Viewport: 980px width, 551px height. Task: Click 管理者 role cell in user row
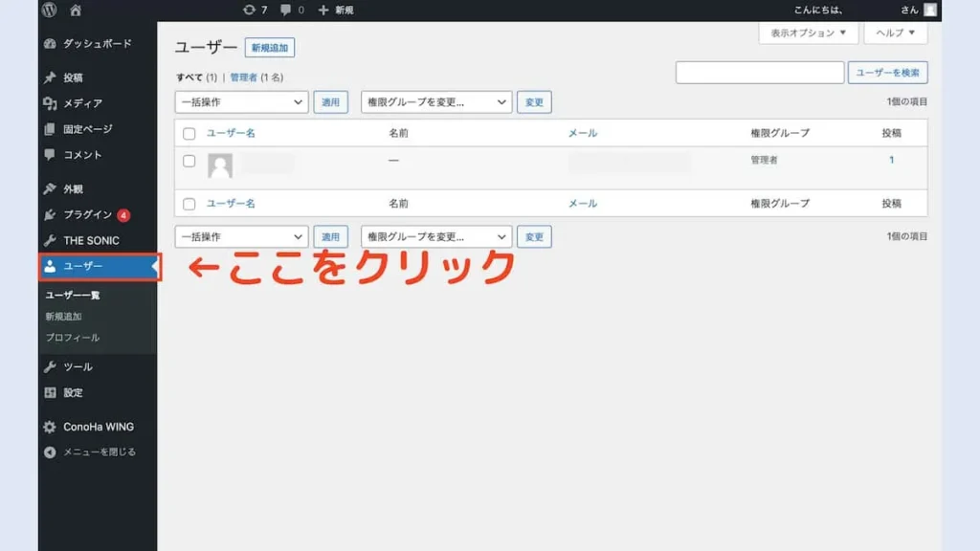click(765, 160)
